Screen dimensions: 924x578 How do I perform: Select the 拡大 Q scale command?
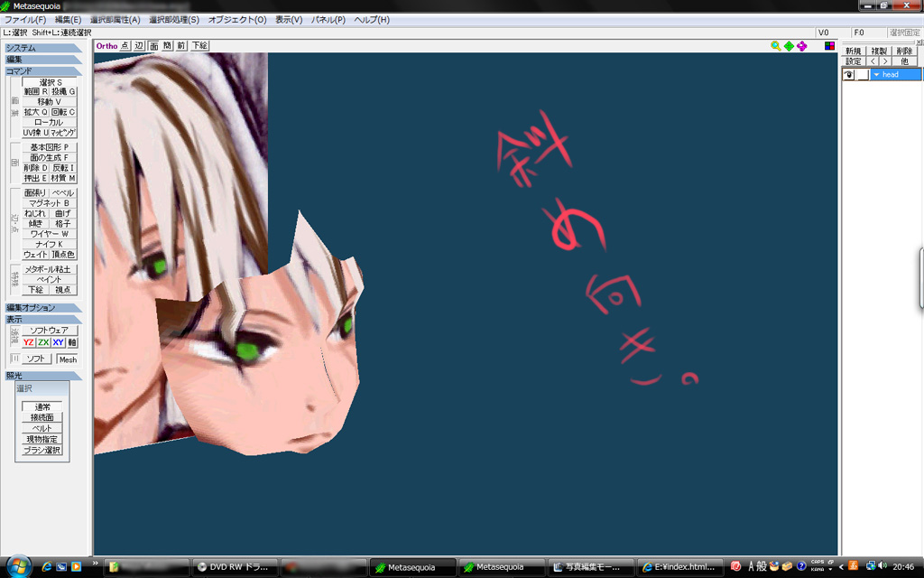[x=35, y=112]
